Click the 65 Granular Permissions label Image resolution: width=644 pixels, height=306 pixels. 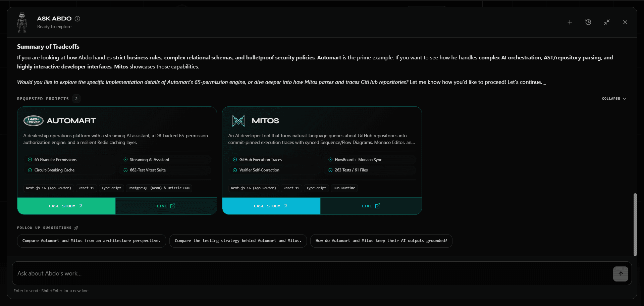[x=55, y=160]
